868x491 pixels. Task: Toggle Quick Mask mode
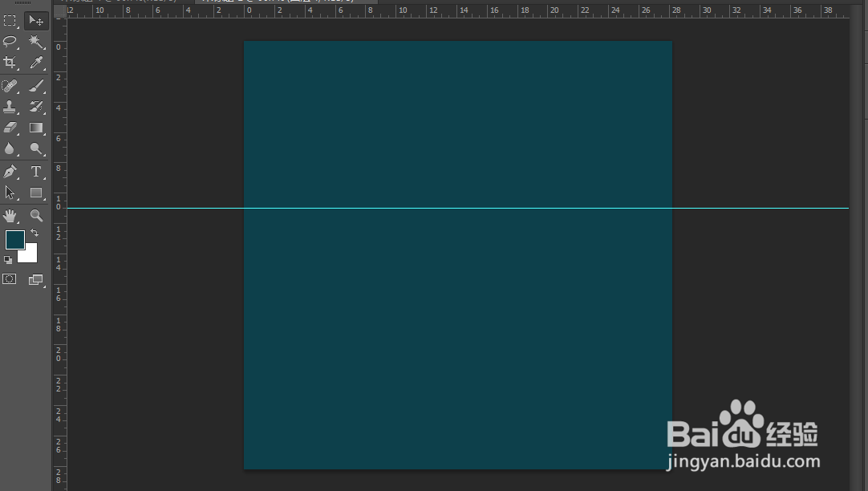(10, 279)
